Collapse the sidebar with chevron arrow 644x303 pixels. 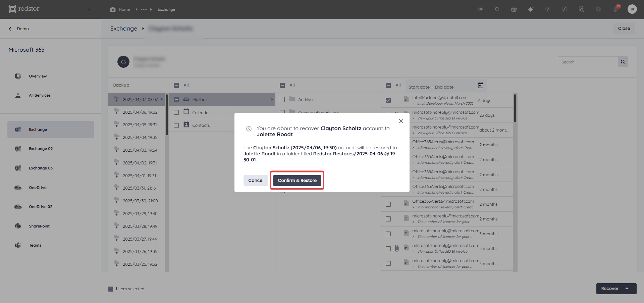90,9
